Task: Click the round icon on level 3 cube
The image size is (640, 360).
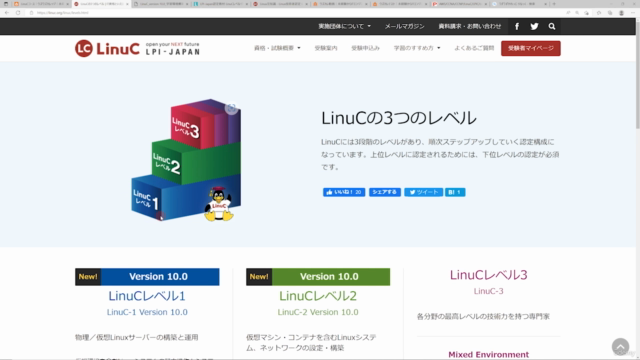Action: (x=231, y=108)
